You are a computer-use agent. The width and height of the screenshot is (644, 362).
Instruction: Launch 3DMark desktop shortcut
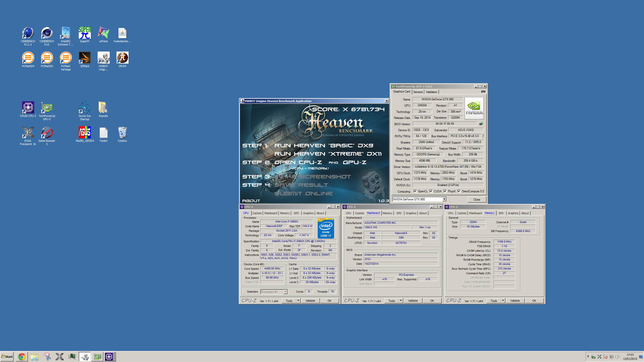(x=85, y=60)
